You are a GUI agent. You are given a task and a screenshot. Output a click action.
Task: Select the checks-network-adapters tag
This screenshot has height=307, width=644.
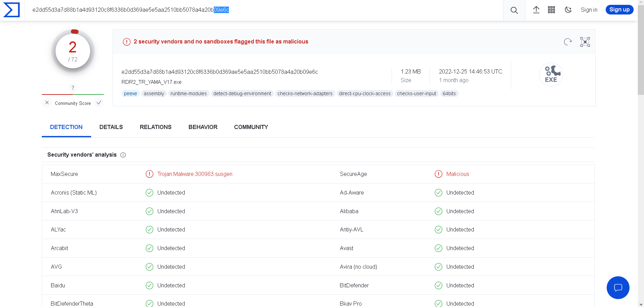305,93
